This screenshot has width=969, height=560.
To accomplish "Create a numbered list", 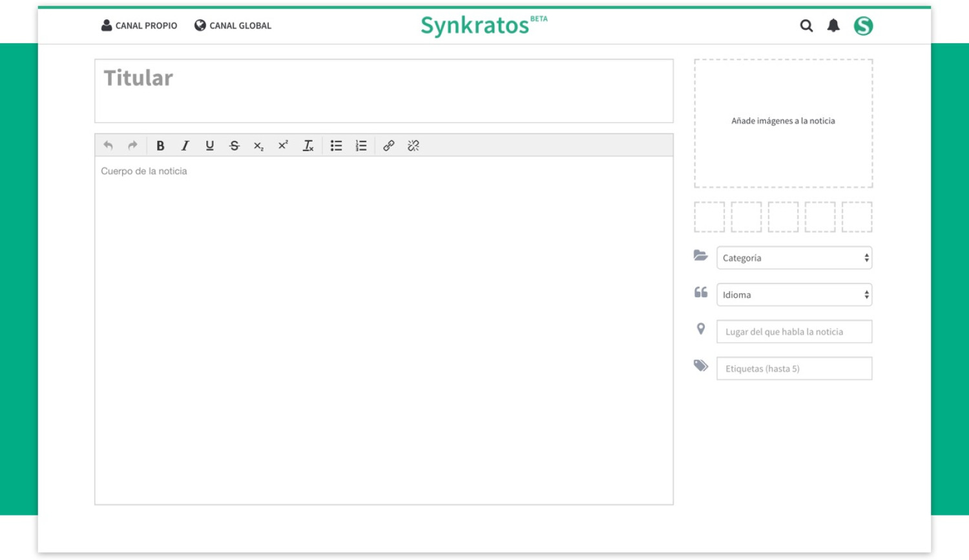I will pyautogui.click(x=360, y=145).
